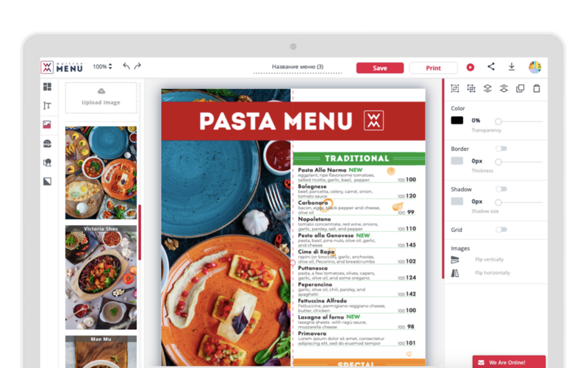Click the Print button
This screenshot has width=588, height=368.
(433, 68)
